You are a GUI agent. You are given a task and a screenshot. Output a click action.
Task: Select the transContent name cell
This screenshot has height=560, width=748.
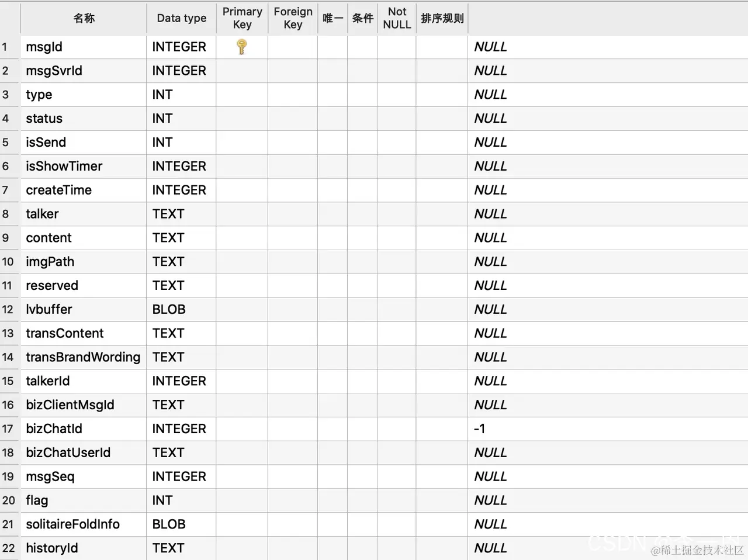[x=84, y=333]
